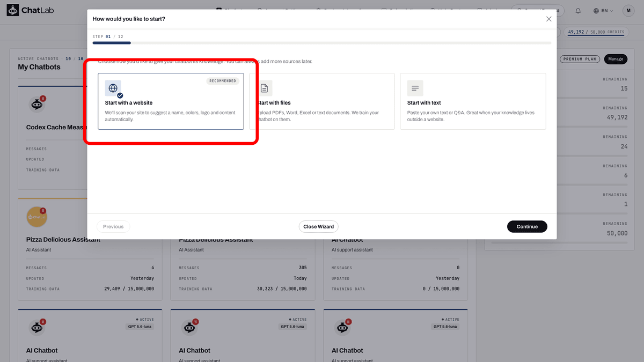Click the remaining value 1
The height and width of the screenshot is (362, 644).
pyautogui.click(x=626, y=204)
